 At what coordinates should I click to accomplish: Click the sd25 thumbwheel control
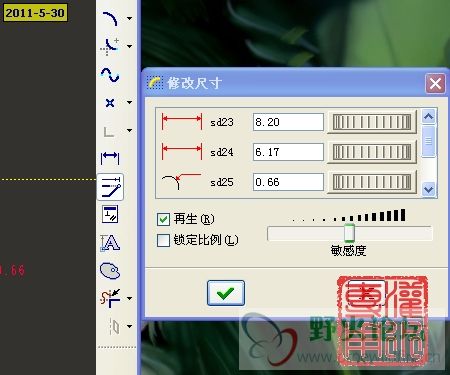coord(372,182)
